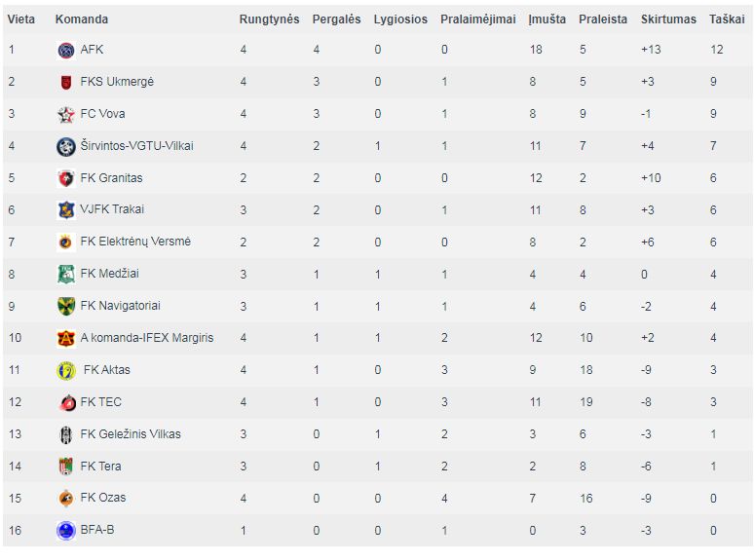Screen dimensions: 754x560
Task: Open the FK Granitas crest icon
Action: (x=66, y=178)
